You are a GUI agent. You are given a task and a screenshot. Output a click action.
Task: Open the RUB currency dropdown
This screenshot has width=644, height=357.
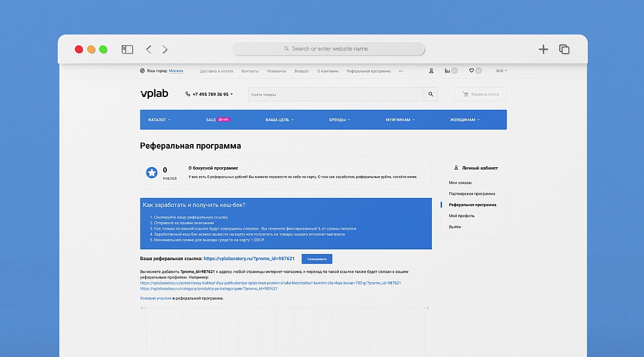499,70
